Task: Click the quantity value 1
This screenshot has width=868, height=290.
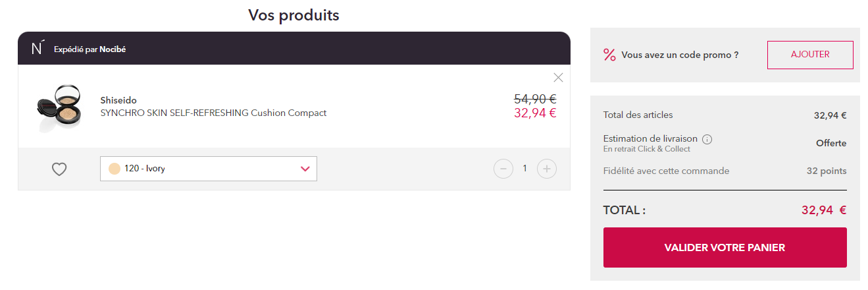Action: (525, 169)
